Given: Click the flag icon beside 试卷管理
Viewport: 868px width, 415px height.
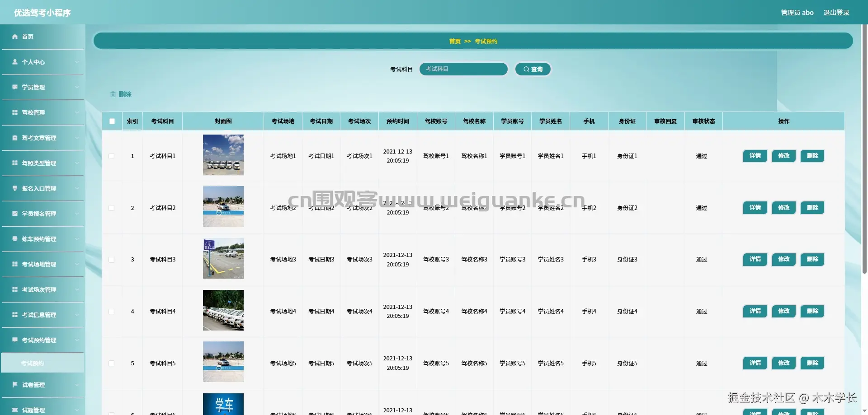Looking at the screenshot, I should [x=15, y=385].
